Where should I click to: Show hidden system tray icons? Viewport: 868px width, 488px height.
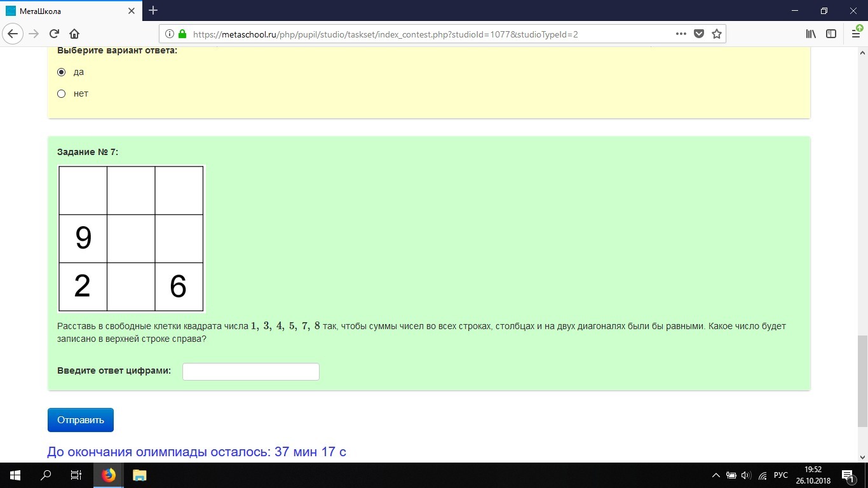click(x=716, y=475)
